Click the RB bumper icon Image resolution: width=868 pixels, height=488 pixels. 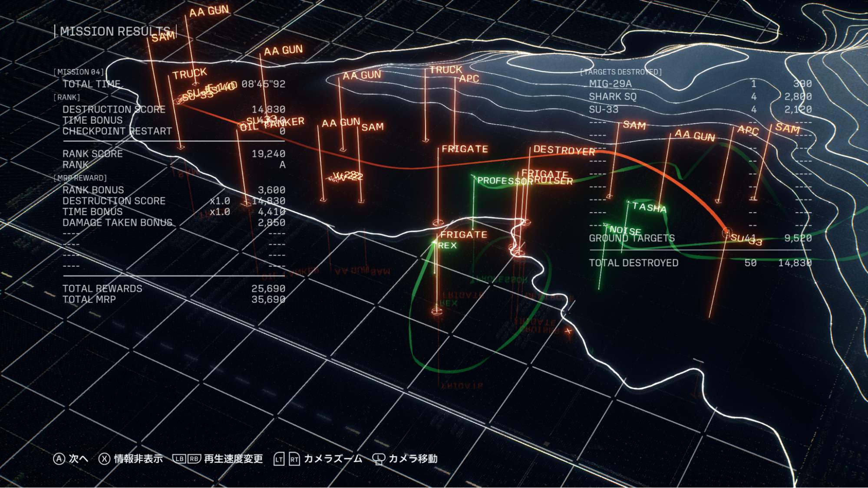pyautogui.click(x=194, y=459)
